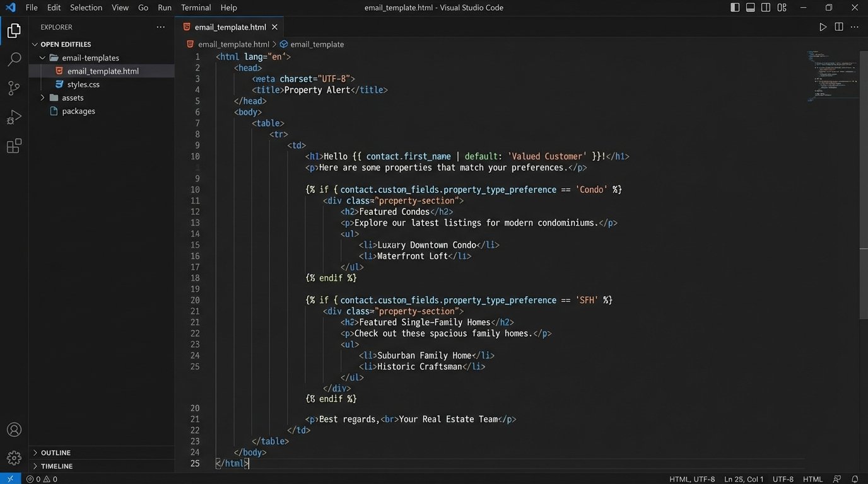Open the Extensions view
Screen dimensions: 868x484
[14, 146]
